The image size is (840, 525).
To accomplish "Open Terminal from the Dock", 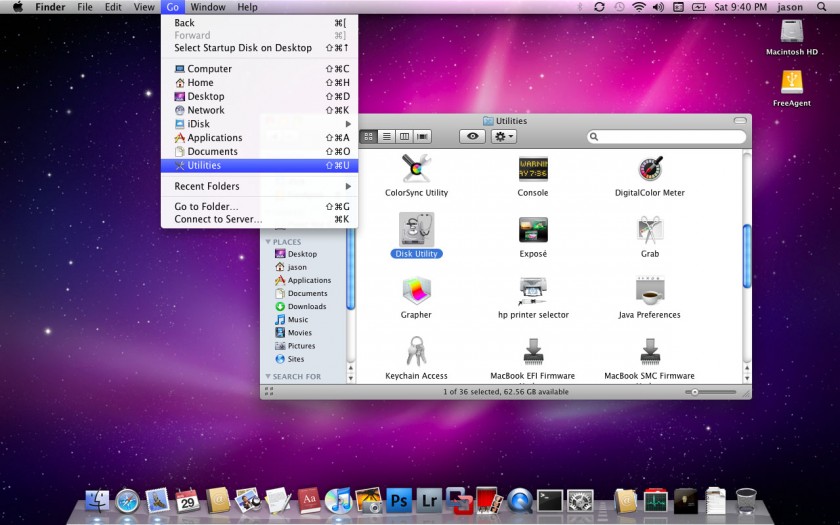I will pos(550,501).
